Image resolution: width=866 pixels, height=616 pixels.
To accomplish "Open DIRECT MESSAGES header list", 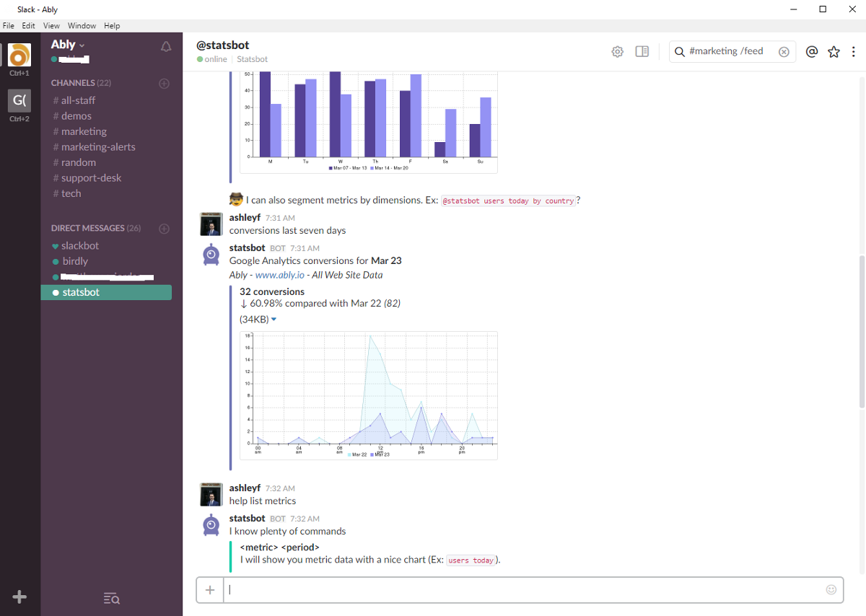I will point(96,229).
